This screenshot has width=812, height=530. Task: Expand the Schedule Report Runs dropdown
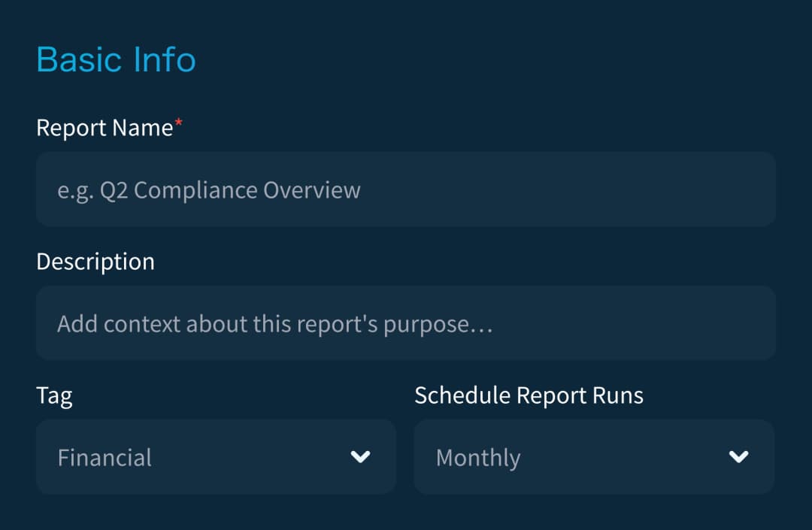tap(593, 457)
